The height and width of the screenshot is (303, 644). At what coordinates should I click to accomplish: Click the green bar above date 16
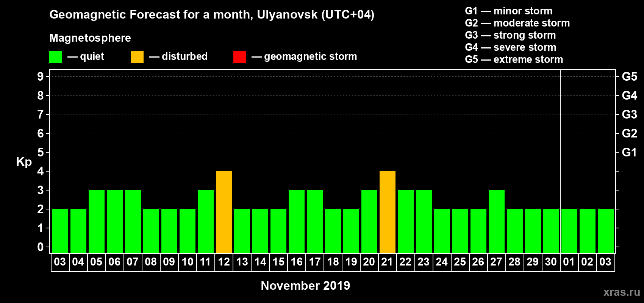[297, 221]
